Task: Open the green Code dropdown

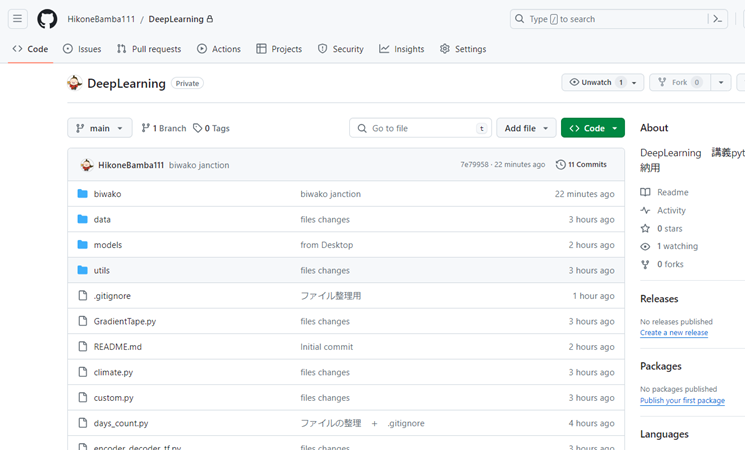Action: [593, 128]
